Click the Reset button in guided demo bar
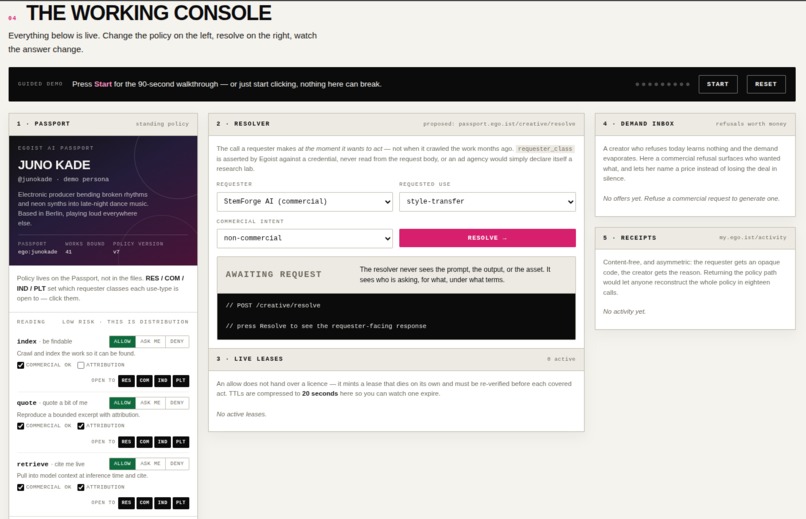 click(766, 84)
